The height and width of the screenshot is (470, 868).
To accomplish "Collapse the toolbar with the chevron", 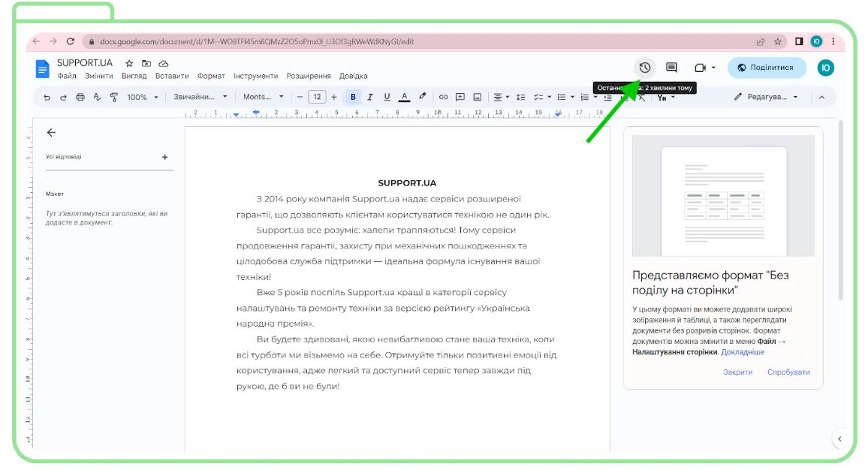I will [821, 97].
